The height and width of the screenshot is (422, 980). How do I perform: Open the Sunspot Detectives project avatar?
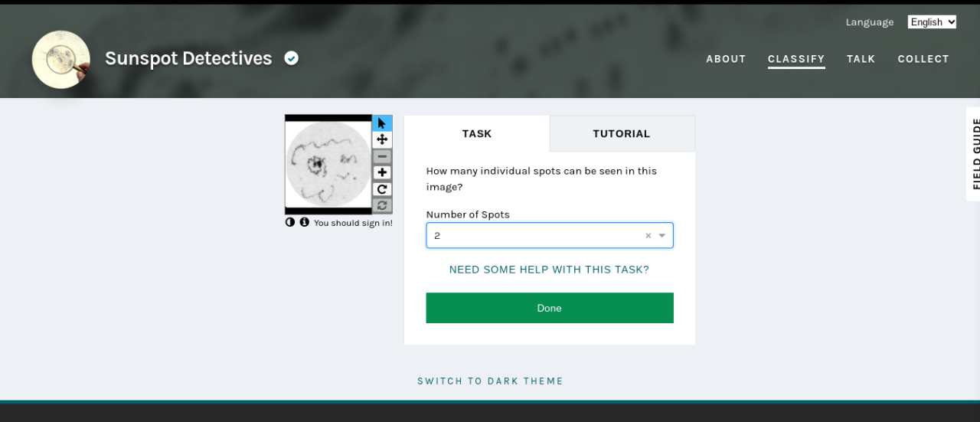point(61,59)
